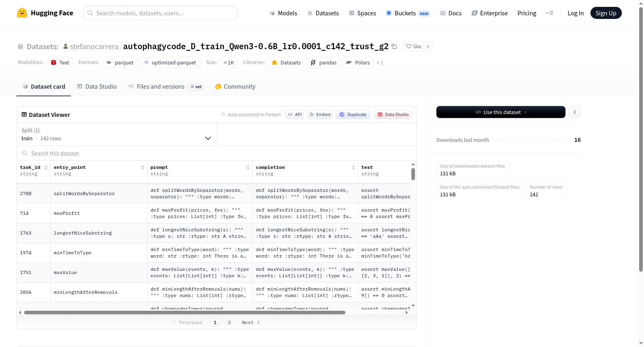The image size is (644, 347).
Task: Click the pandas library tag
Action: coord(324,62)
